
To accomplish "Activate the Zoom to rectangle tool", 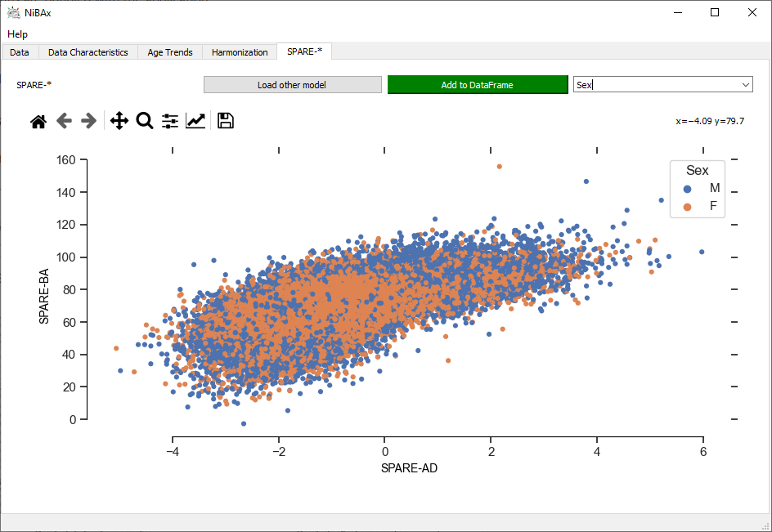I will tap(145, 121).
